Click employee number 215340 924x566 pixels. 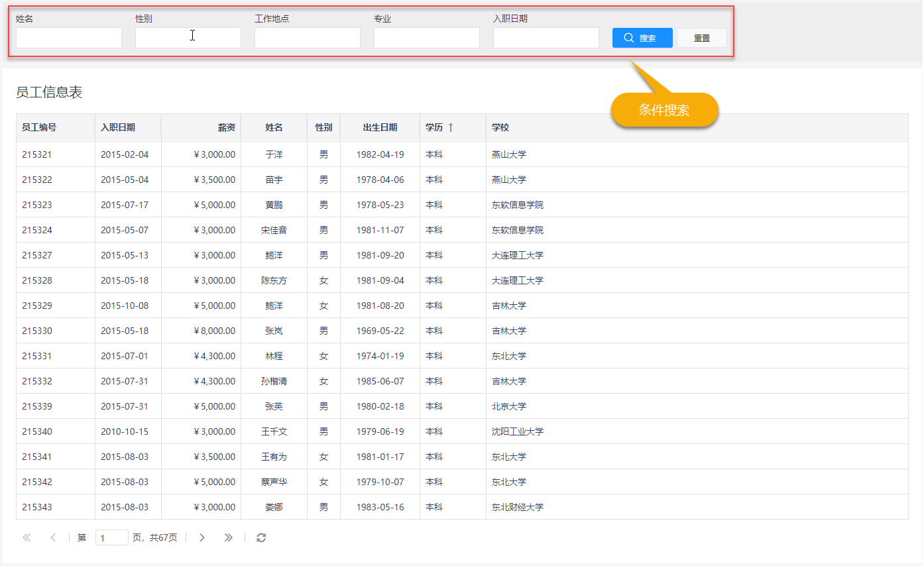37,431
